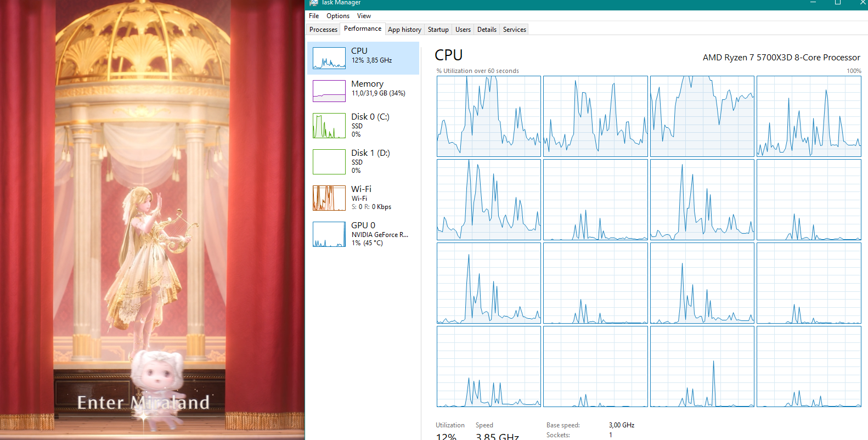Click the Utilization label below the graphs

pyautogui.click(x=450, y=425)
